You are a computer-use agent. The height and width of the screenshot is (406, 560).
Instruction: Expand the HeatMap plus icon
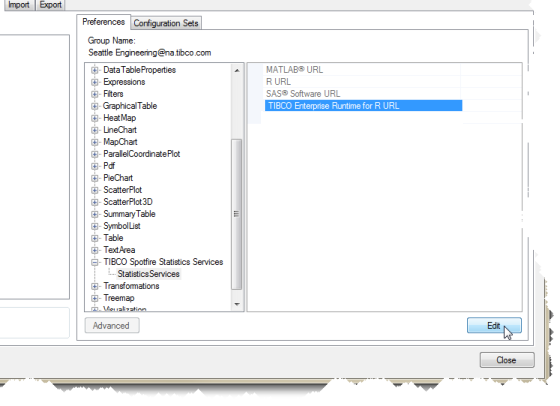[x=95, y=118]
